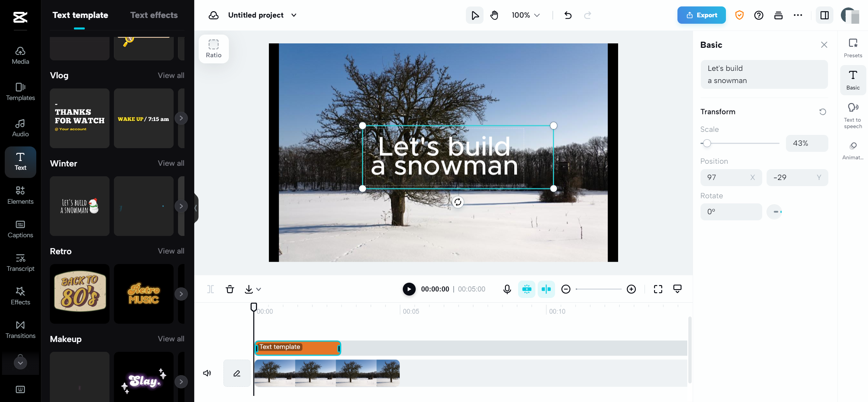Open the 100% zoom dropdown
868x402 pixels.
tap(526, 15)
